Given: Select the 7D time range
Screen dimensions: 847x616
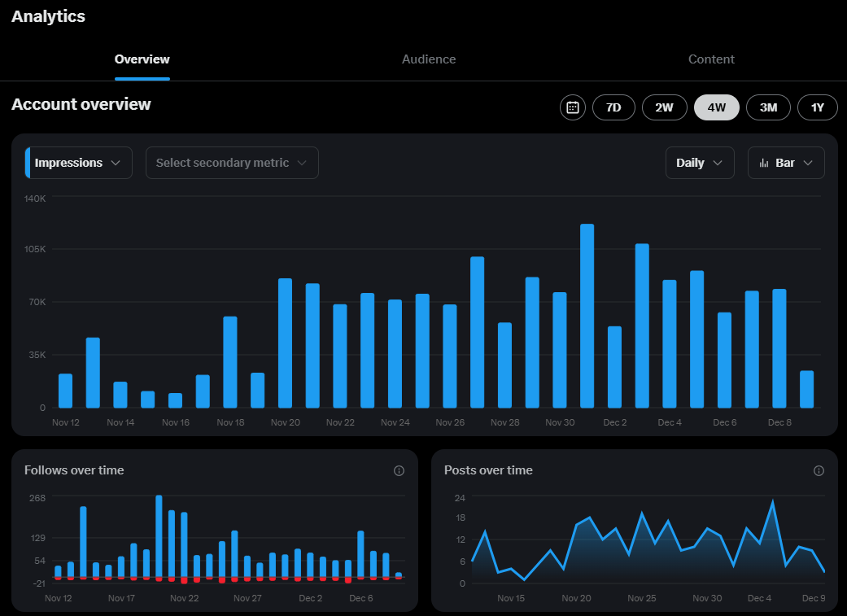Looking at the screenshot, I should coord(613,107).
